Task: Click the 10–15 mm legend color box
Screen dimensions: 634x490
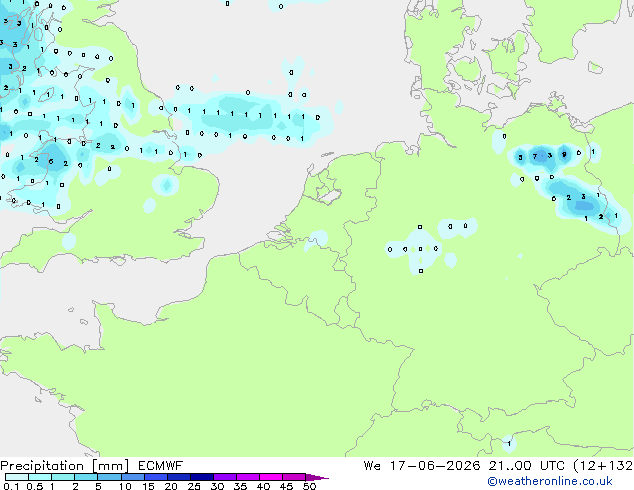Action: pos(132,477)
